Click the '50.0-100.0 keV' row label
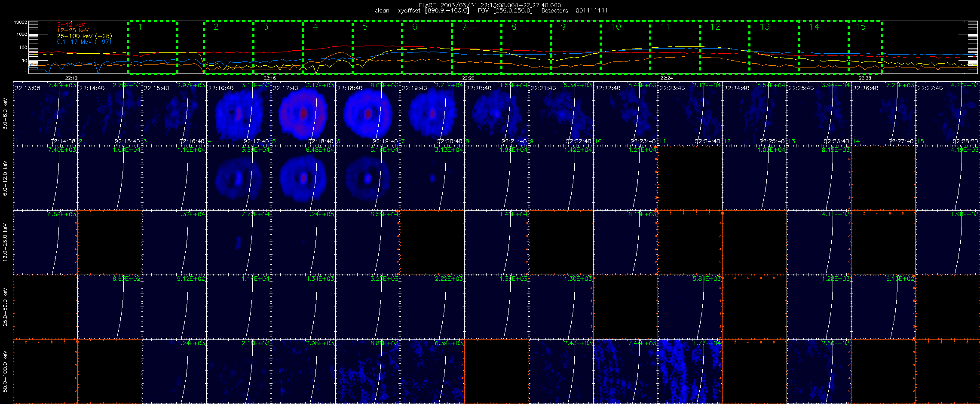980x404 pixels. click(x=5, y=371)
